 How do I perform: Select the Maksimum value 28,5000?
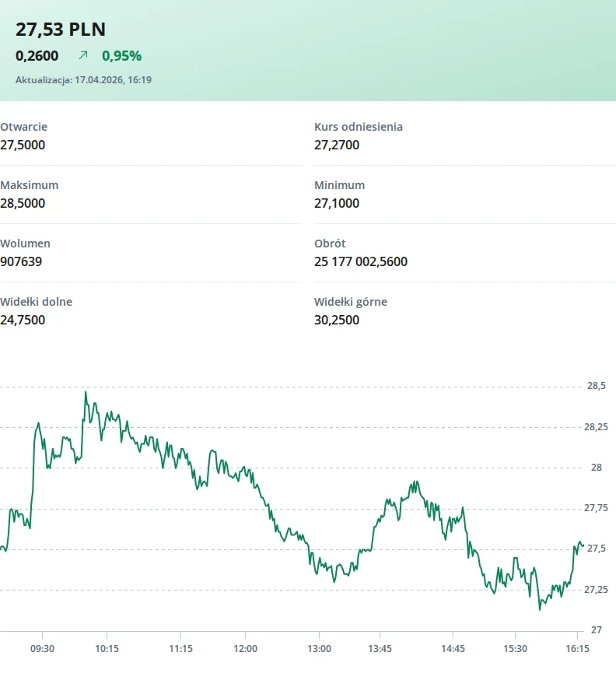(x=23, y=203)
